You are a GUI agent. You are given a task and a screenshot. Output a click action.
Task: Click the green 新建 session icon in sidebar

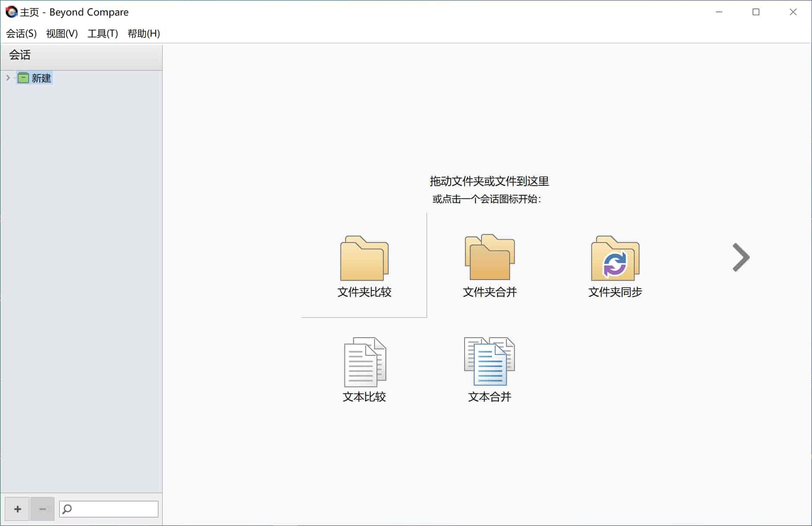click(x=23, y=78)
